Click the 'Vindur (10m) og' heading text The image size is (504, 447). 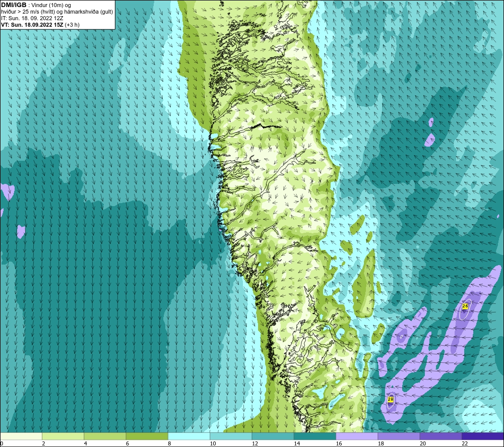[x=51, y=6]
